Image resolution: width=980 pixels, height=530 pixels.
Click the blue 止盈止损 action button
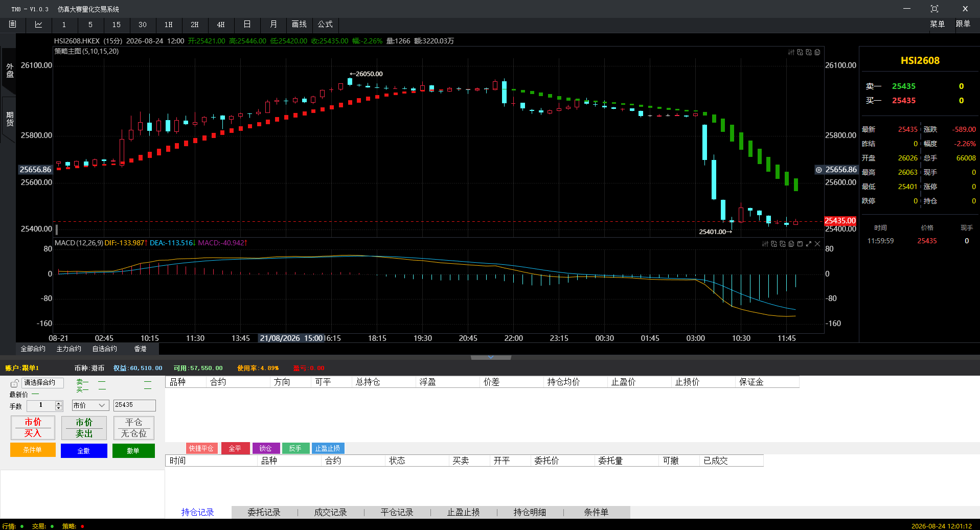pyautogui.click(x=328, y=448)
